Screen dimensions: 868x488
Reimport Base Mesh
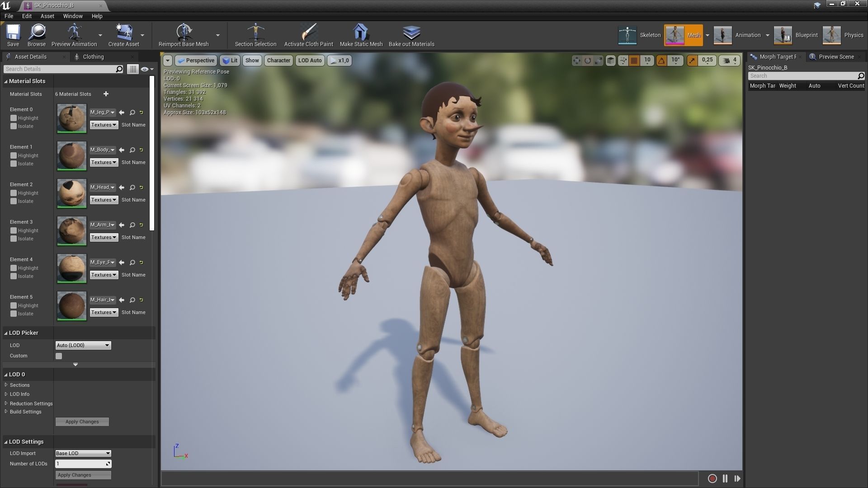point(184,35)
